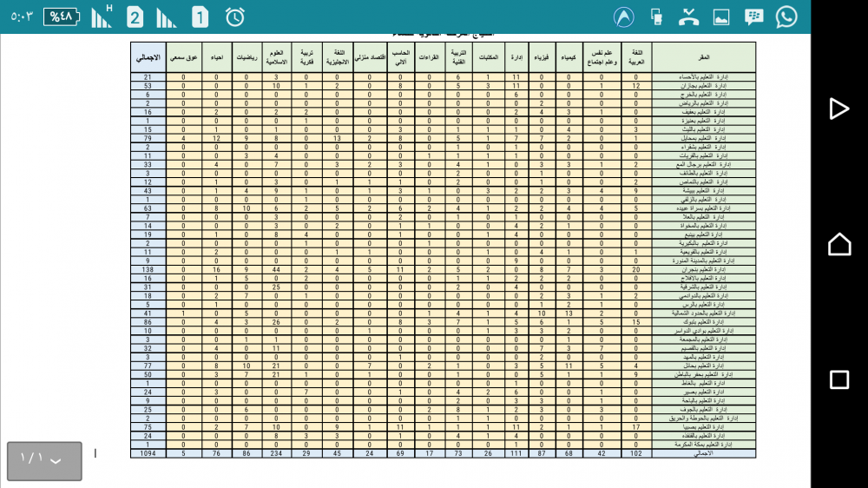Click the row label إدارة التعليم بصبيا
Screen dimensions: 868x488
[704, 427]
